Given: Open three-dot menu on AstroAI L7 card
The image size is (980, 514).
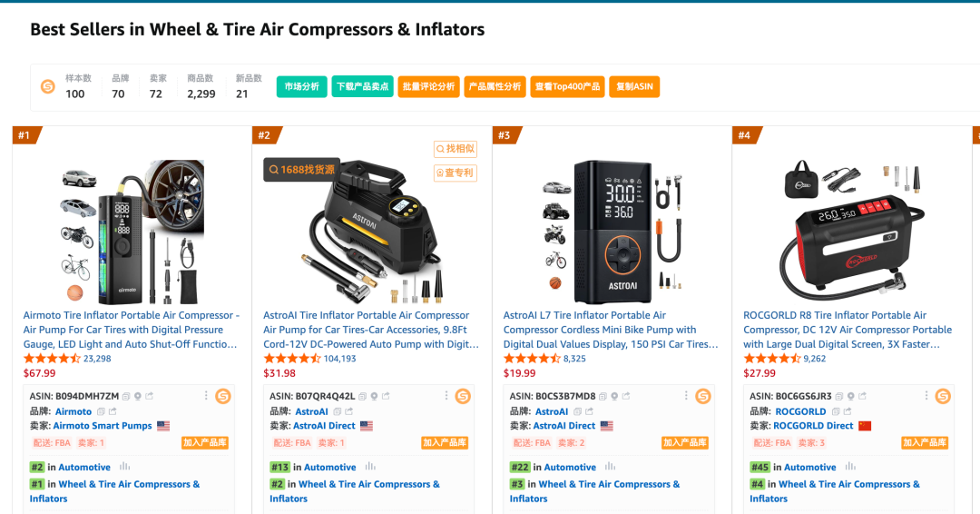Looking at the screenshot, I should 686,396.
